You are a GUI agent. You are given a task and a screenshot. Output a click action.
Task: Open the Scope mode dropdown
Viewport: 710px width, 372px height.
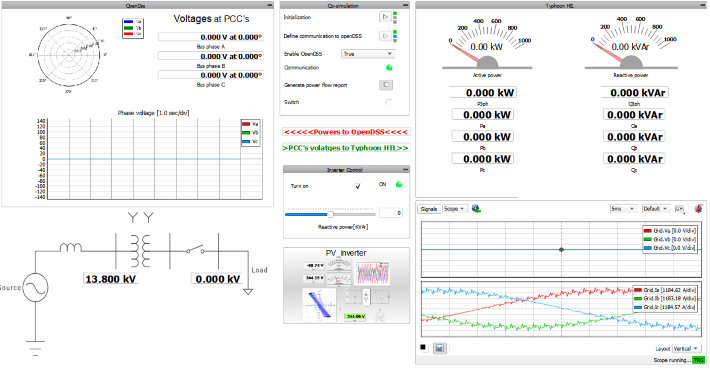coord(454,209)
